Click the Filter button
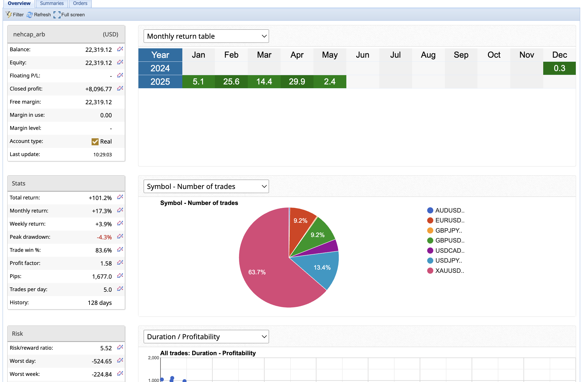 pyautogui.click(x=15, y=15)
